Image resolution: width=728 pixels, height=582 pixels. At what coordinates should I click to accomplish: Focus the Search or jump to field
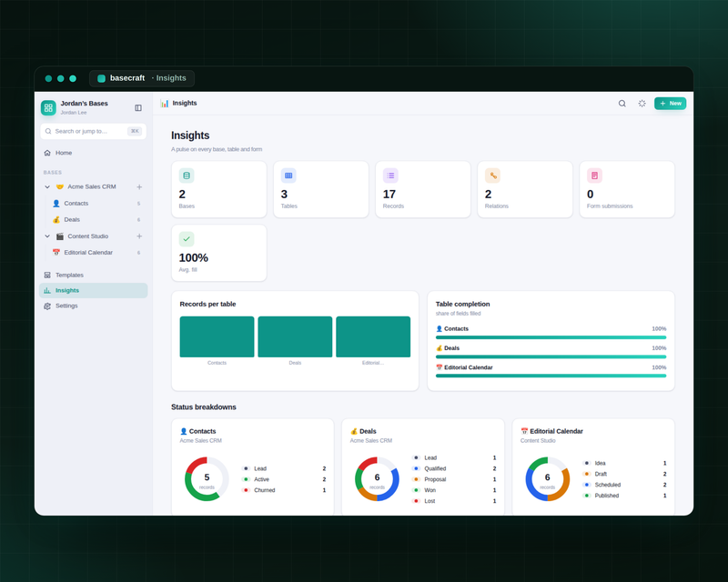[x=94, y=131]
